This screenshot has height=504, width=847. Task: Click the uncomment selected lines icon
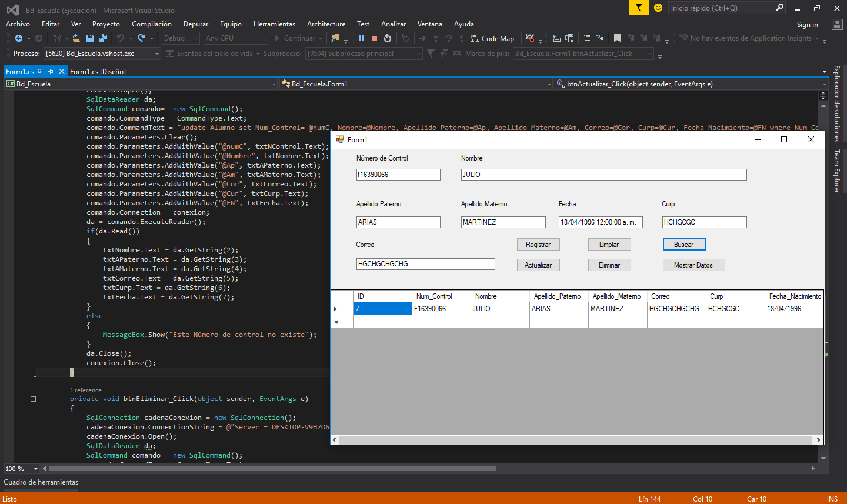point(600,38)
